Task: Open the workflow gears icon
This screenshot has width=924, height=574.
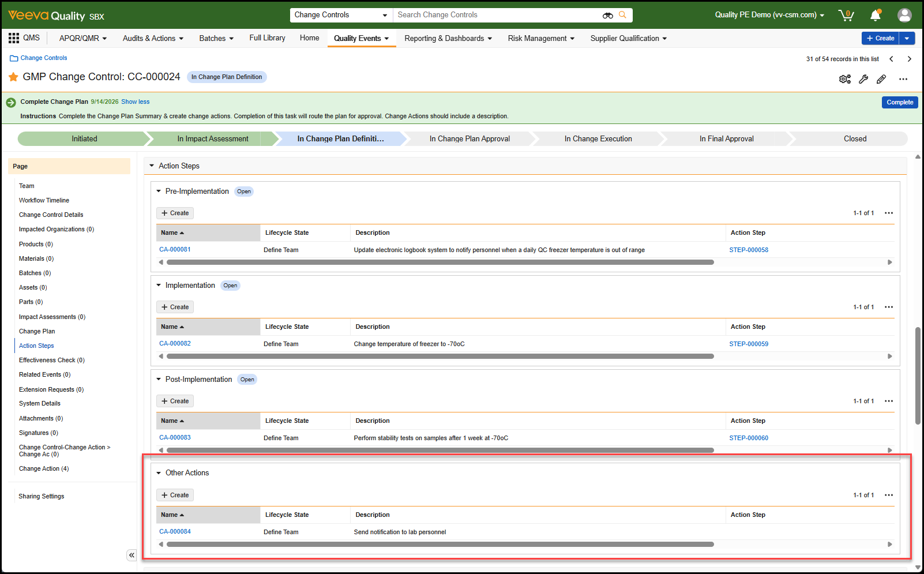Action: click(x=845, y=79)
